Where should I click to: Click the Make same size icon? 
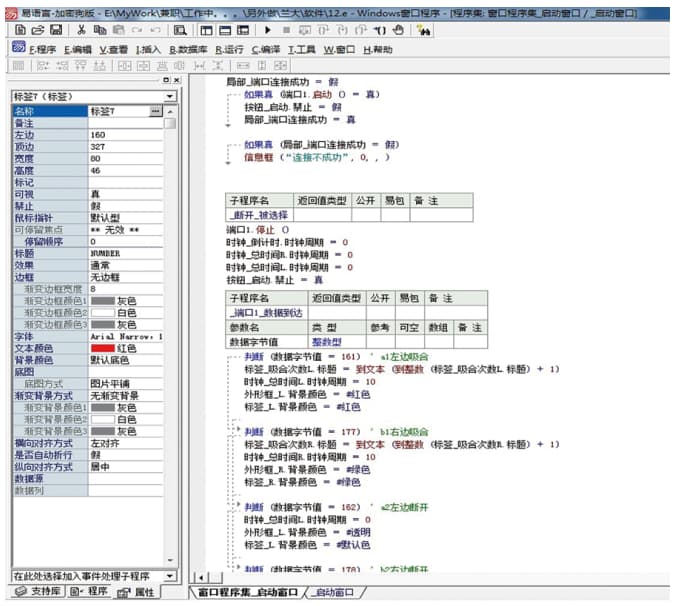(x=280, y=66)
